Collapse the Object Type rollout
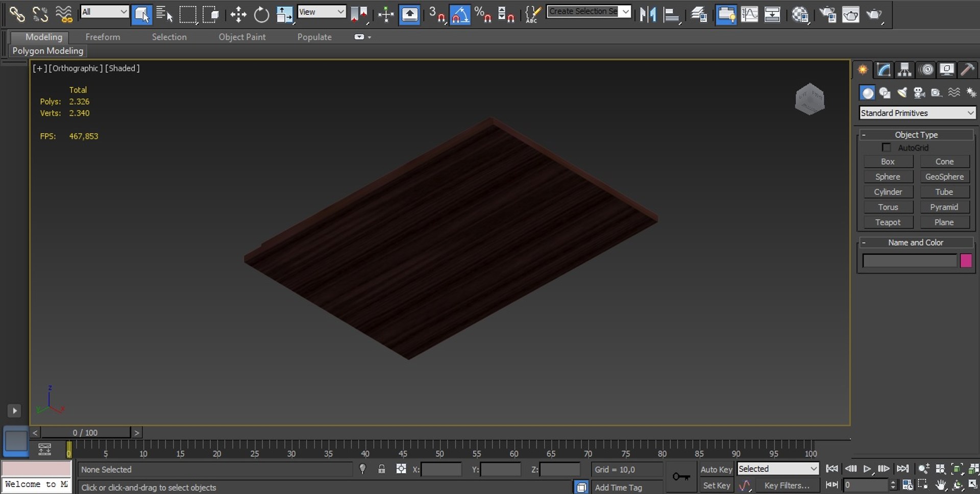 point(916,135)
